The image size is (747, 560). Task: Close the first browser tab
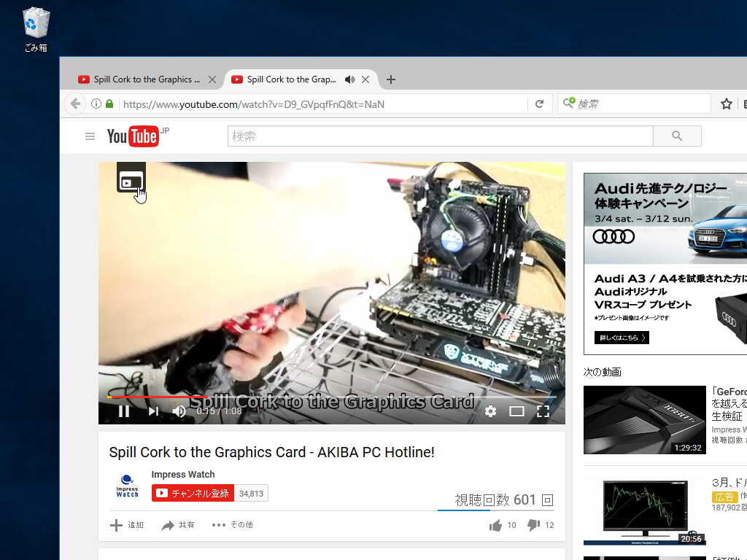point(212,79)
